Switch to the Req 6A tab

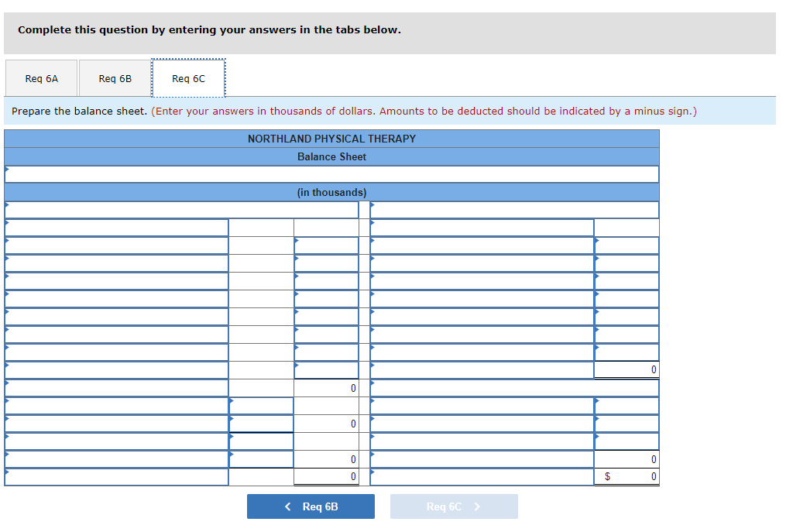(42, 78)
